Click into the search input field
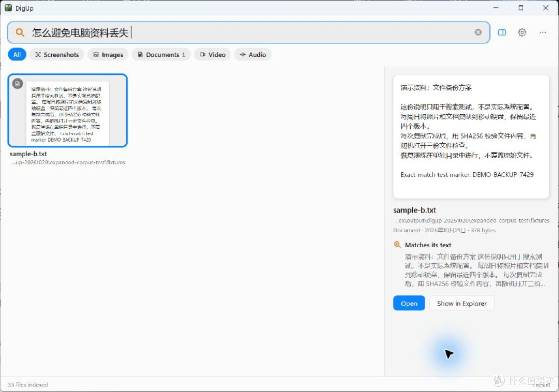Screen dimensions: 559x392 coord(249,33)
